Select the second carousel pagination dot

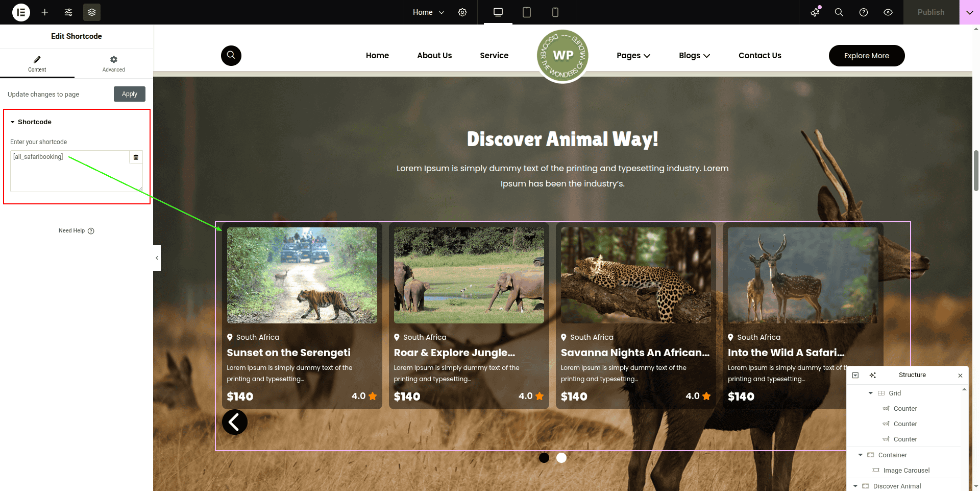click(x=561, y=458)
